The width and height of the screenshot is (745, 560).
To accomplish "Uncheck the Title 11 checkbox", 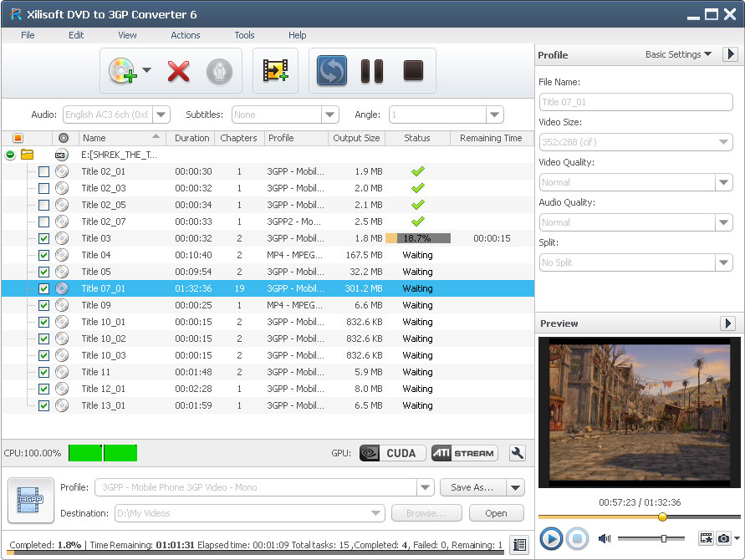I will (43, 372).
